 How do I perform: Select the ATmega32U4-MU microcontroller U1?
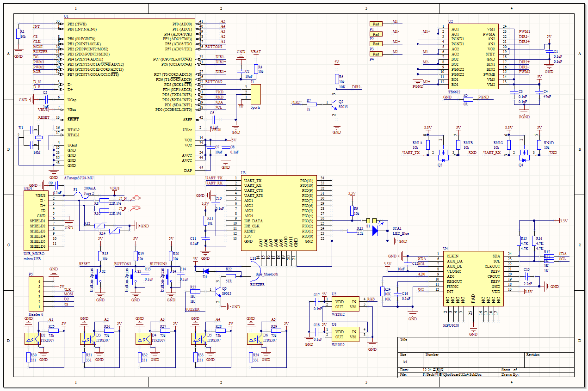[x=130, y=97]
